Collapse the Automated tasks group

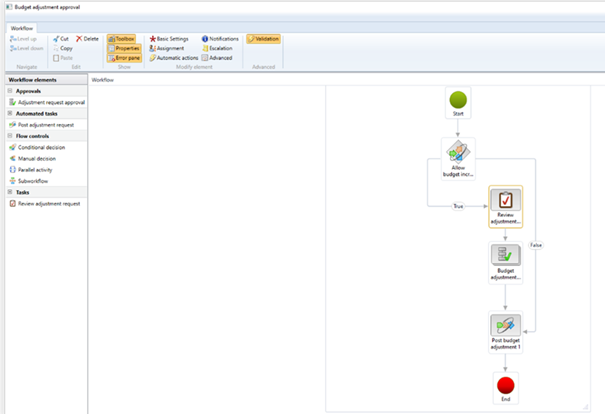pyautogui.click(x=8, y=114)
